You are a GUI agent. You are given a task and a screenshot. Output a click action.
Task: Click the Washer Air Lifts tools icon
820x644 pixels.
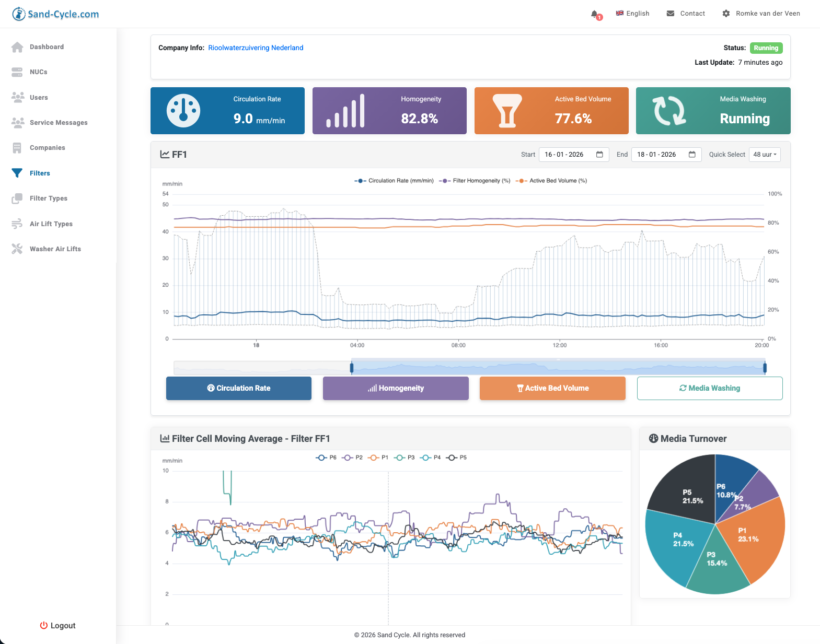(x=17, y=249)
